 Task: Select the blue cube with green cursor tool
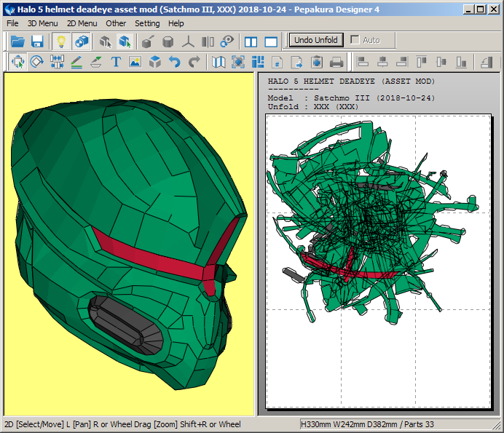click(x=125, y=41)
